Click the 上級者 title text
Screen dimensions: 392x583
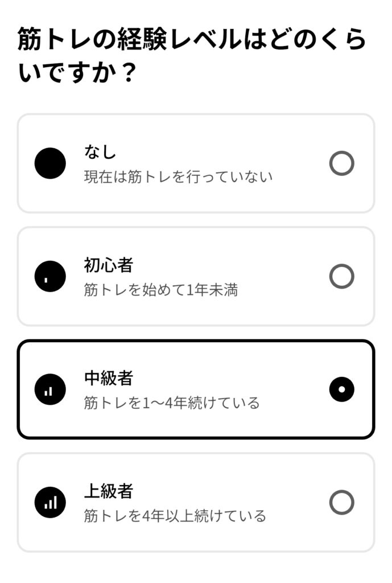(109, 491)
